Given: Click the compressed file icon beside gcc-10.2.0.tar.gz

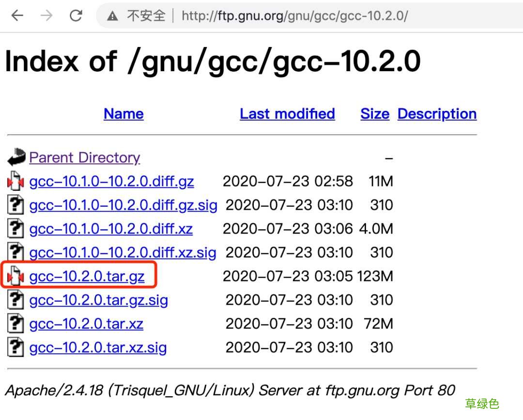Looking at the screenshot, I should [15, 276].
